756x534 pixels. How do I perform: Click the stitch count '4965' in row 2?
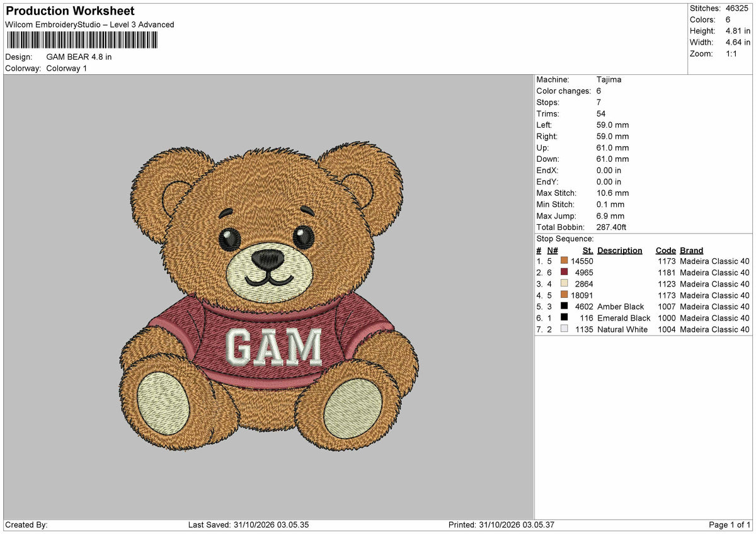(x=584, y=272)
